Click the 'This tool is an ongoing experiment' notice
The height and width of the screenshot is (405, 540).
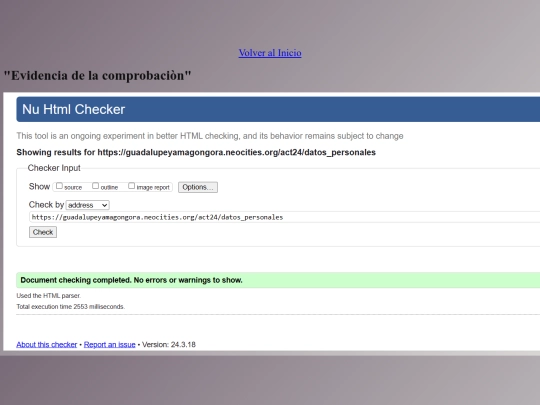[x=210, y=136]
